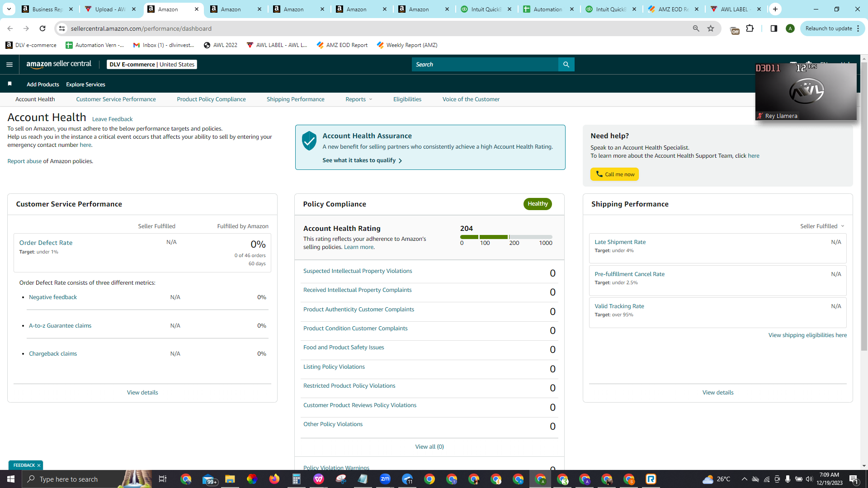This screenshot has width=868, height=488.
Task: View details for Customer Service Performance
Action: (x=142, y=393)
